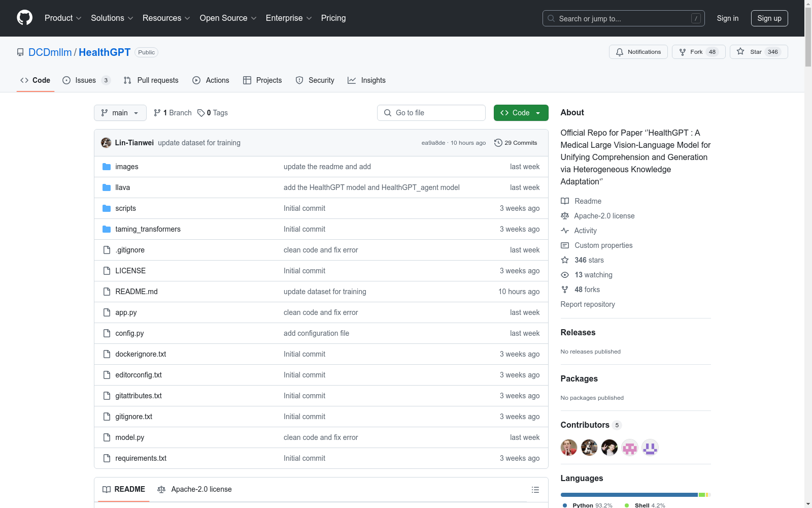812x508 pixels.
Task: Click the search magnifier icon in header
Action: (551, 18)
